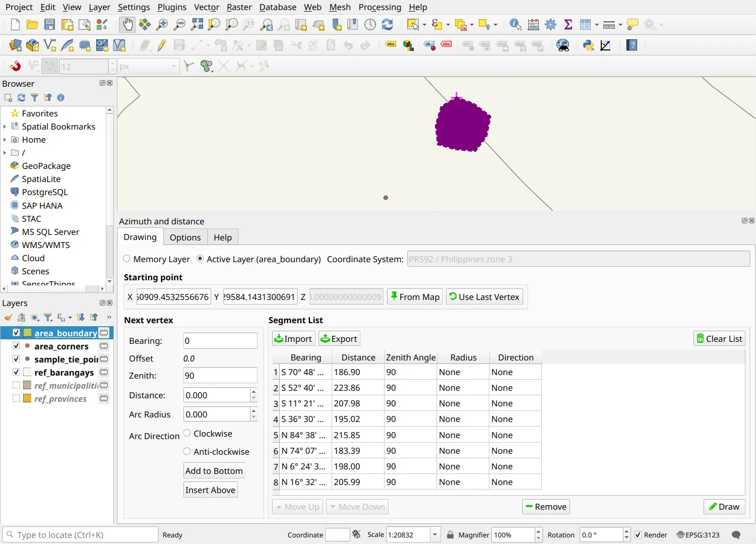The width and height of the screenshot is (756, 544).
Task: Open the snapping unit px dropdown
Action: [148, 66]
